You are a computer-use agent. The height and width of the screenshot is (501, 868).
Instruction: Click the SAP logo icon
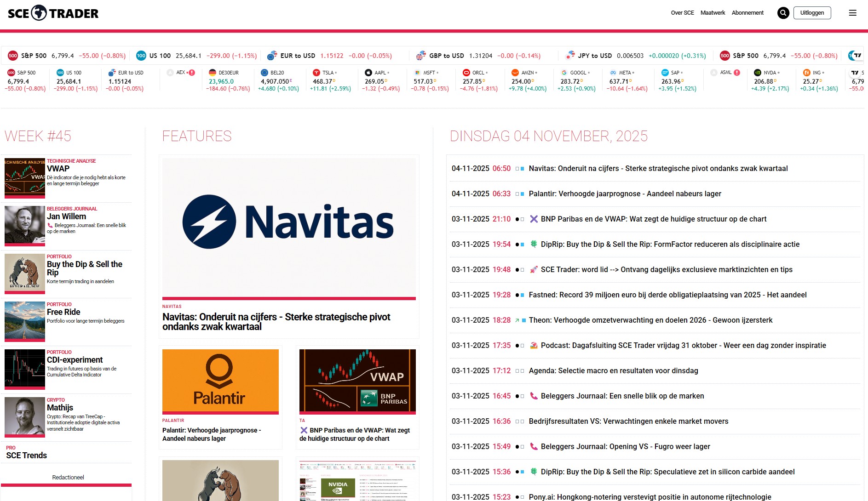[x=665, y=73]
